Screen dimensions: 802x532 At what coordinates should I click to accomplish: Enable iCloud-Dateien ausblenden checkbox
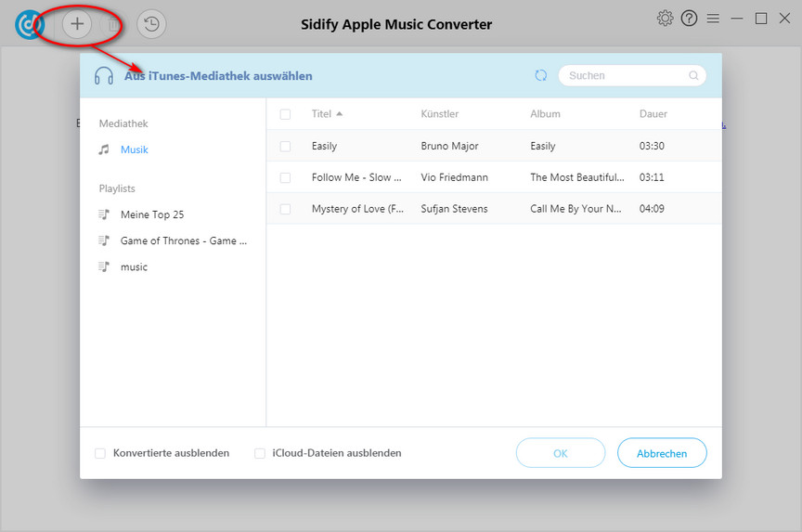tap(260, 453)
